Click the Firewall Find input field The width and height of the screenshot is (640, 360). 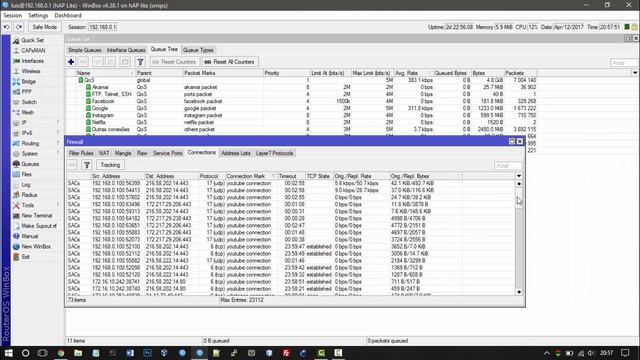507,165
